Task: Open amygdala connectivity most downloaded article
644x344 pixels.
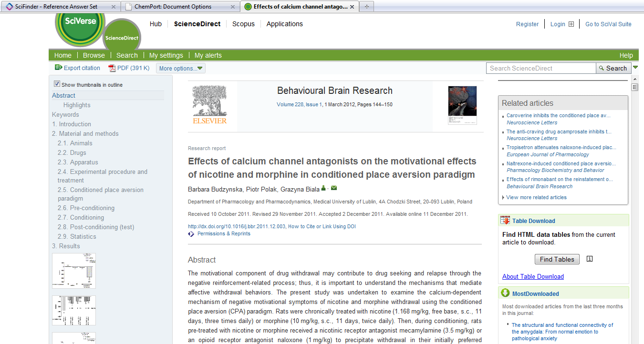Action: 562,332
